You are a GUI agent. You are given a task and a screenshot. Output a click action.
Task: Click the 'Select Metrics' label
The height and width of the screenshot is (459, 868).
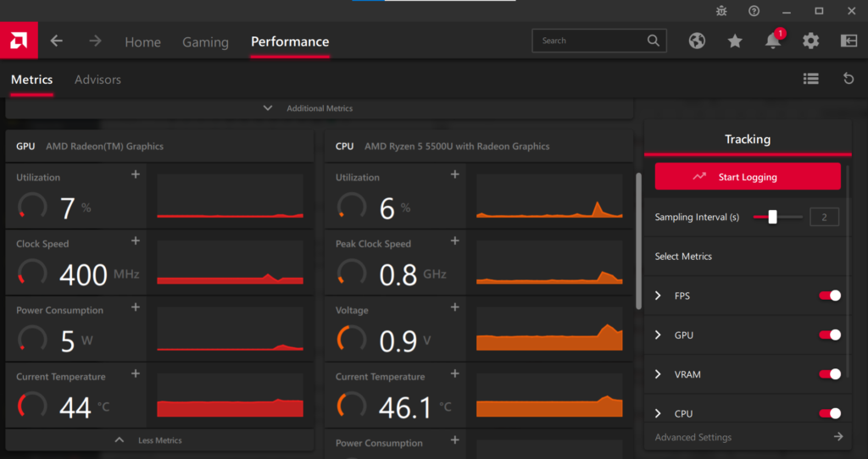[683, 257]
